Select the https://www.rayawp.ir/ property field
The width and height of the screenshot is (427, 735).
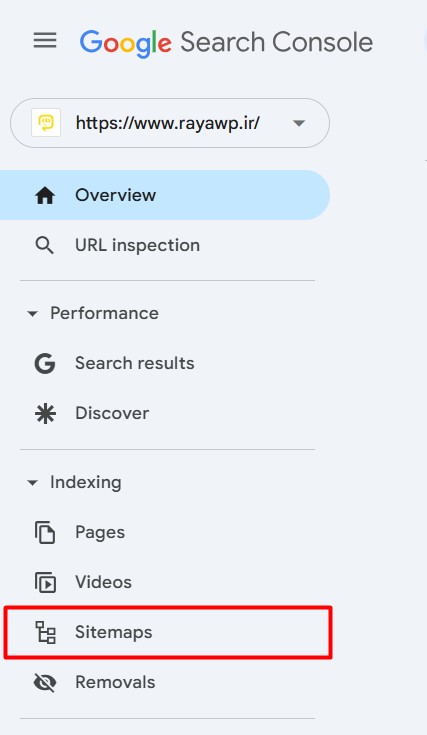170,123
